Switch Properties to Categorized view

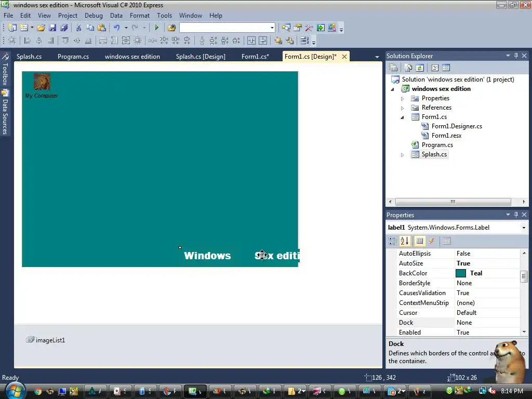click(x=393, y=241)
